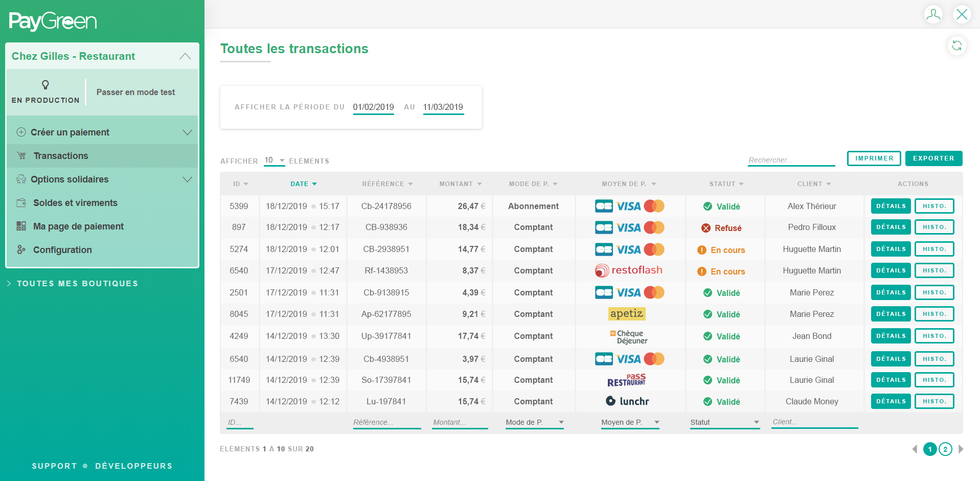Image resolution: width=980 pixels, height=481 pixels.
Task: Click the close X icon top right
Action: (962, 14)
